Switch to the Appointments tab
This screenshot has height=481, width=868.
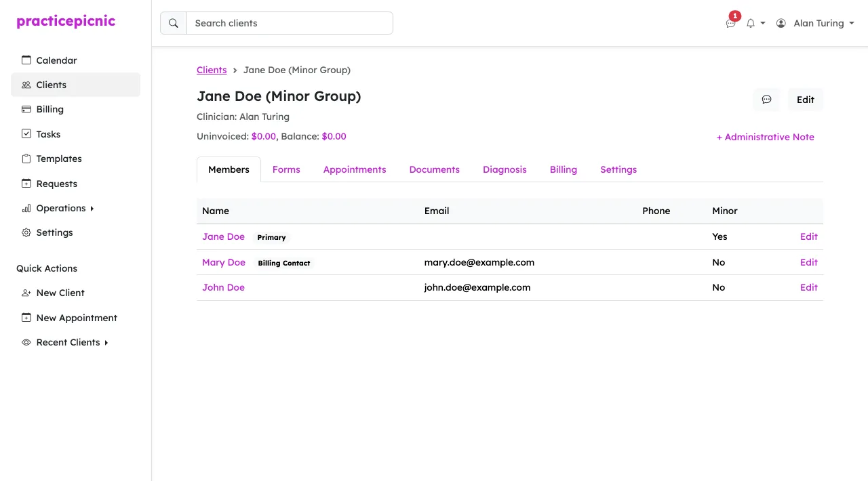point(355,169)
